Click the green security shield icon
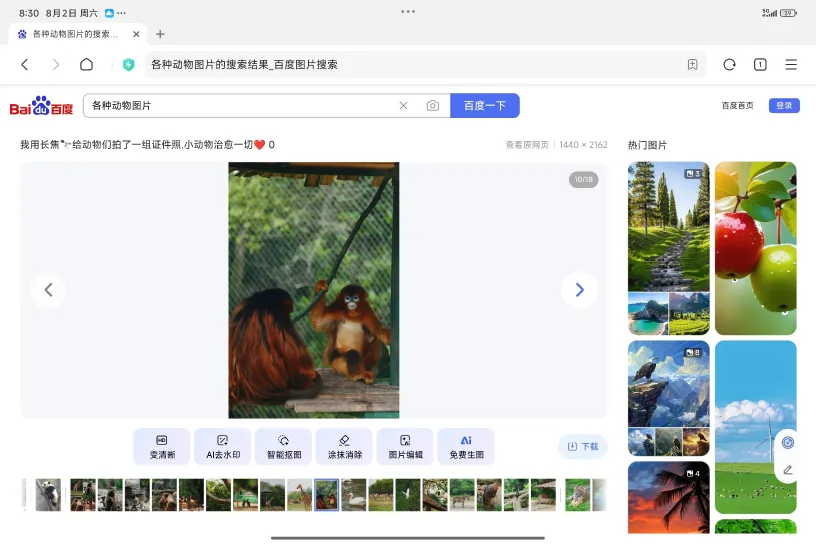Viewport: 816px width, 544px height. [x=128, y=65]
